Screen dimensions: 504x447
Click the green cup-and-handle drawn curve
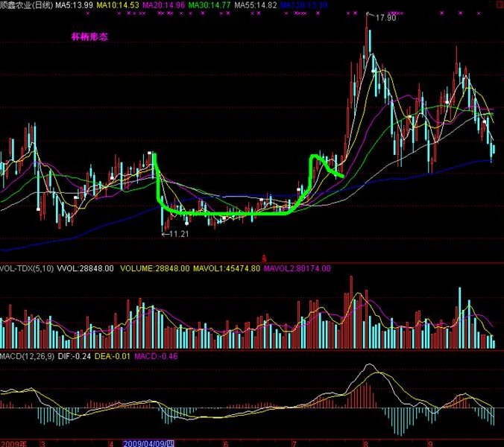[224, 214]
